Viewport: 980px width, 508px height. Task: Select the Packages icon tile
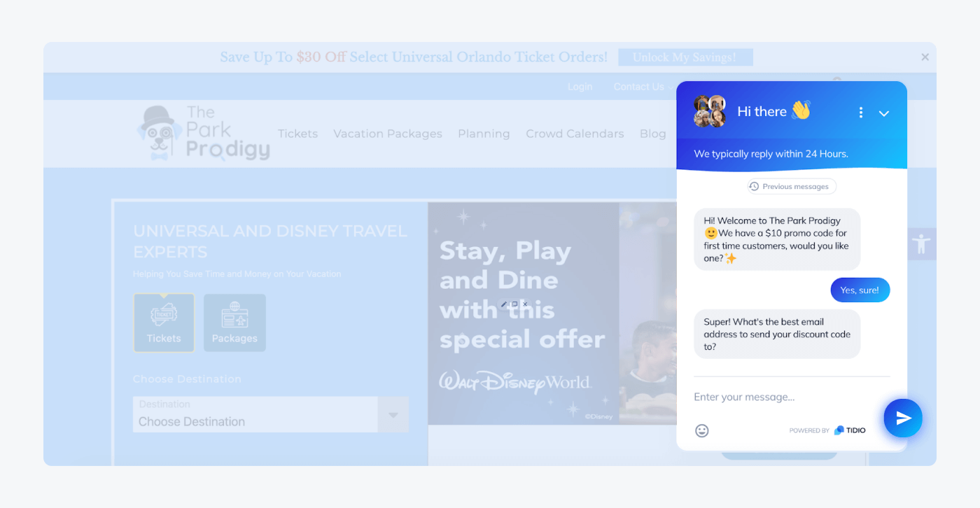click(234, 323)
